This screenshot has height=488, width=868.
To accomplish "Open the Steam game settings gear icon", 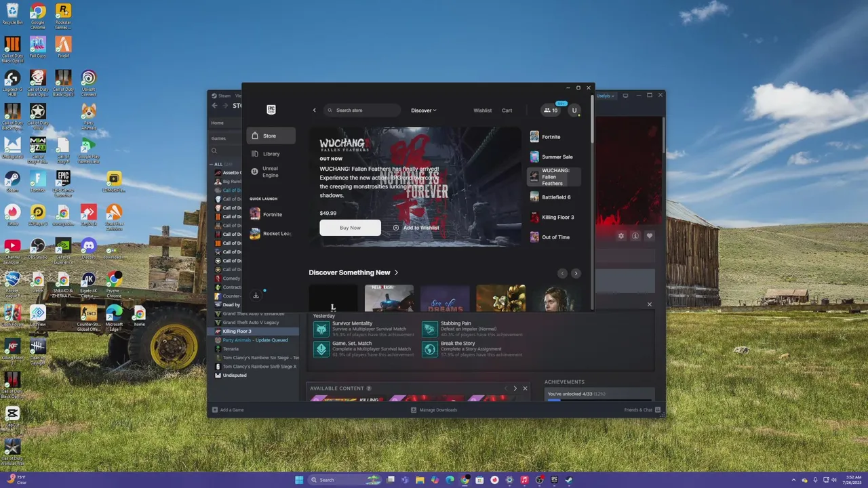I will tap(620, 236).
